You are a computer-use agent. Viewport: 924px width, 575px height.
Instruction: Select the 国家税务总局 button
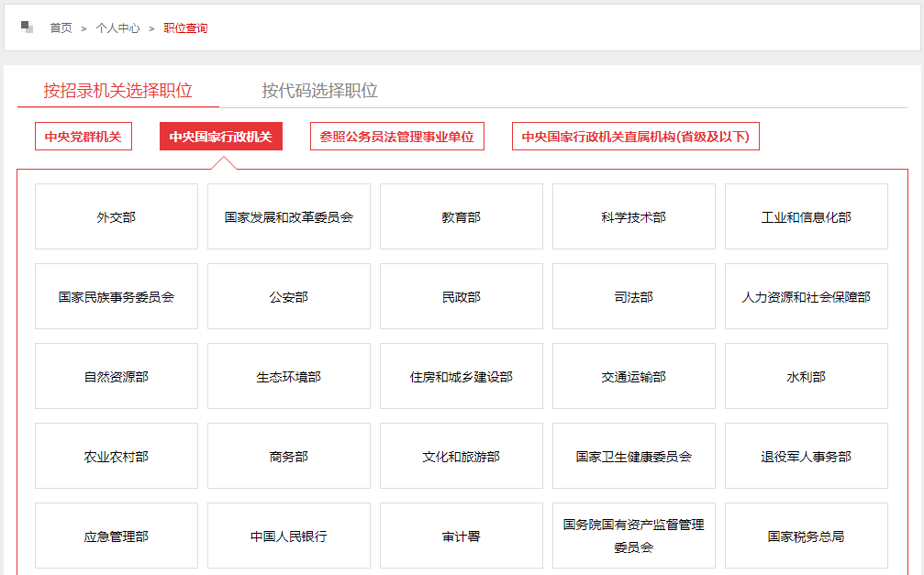click(x=806, y=536)
